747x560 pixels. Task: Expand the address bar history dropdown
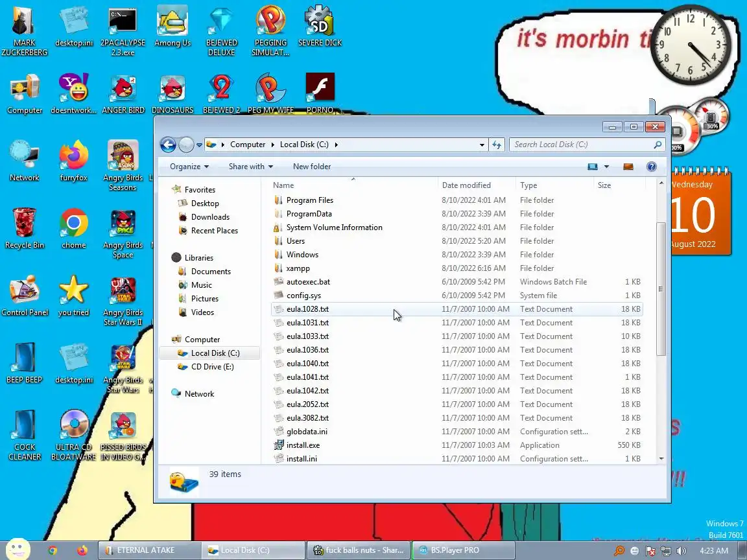click(482, 145)
